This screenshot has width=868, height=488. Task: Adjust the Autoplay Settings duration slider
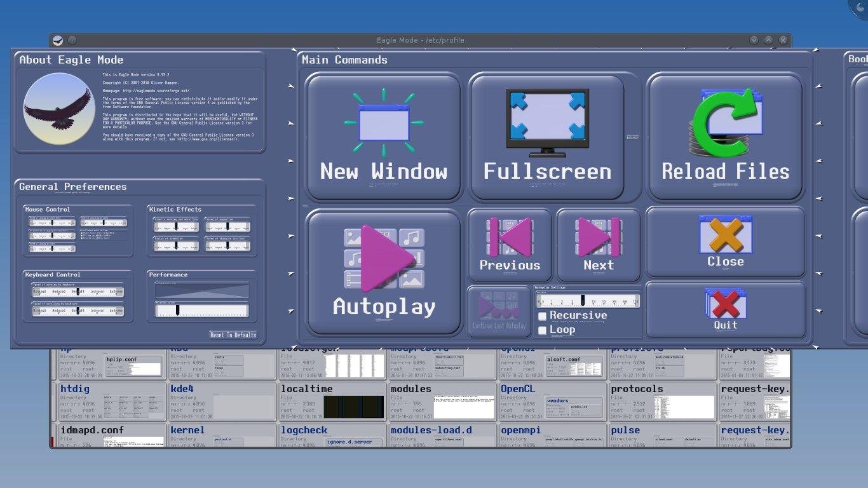click(x=588, y=301)
